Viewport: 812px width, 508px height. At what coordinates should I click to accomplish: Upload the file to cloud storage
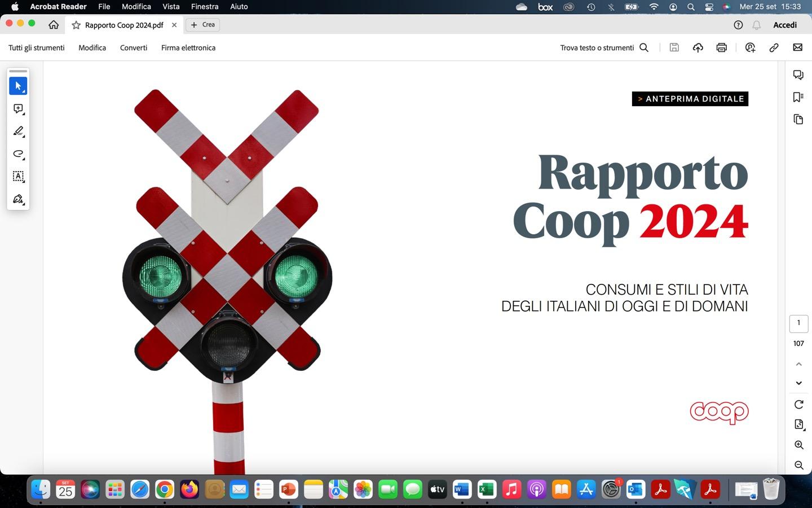(698, 47)
